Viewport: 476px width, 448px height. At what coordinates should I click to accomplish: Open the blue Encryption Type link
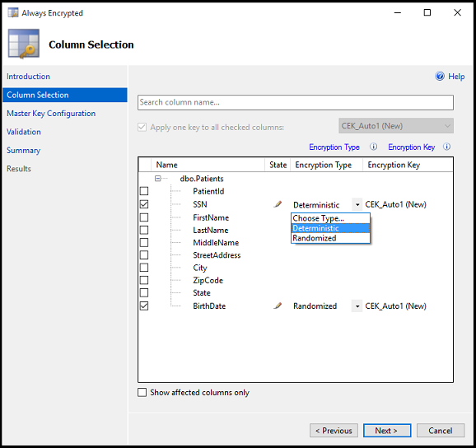click(334, 147)
